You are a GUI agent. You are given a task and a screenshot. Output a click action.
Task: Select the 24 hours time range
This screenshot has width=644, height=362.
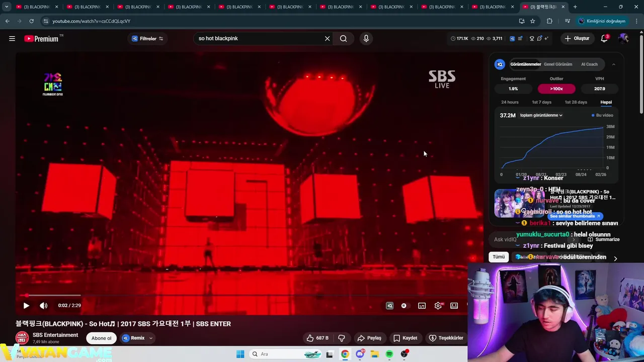point(510,102)
